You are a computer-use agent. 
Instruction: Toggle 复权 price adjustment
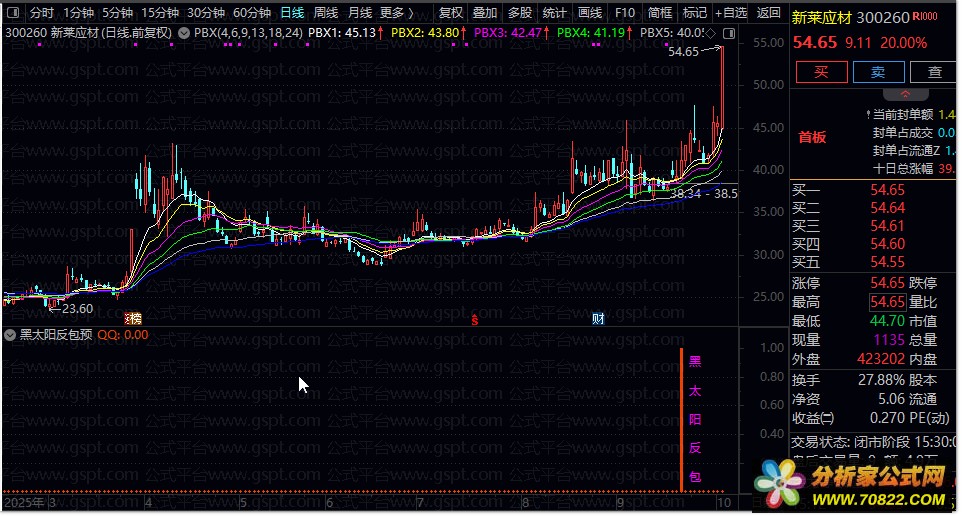point(451,13)
